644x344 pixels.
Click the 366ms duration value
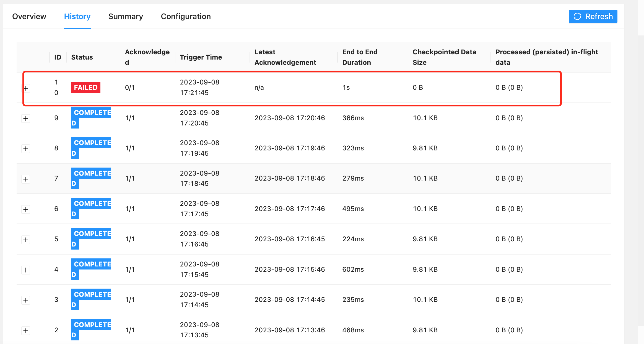(353, 118)
